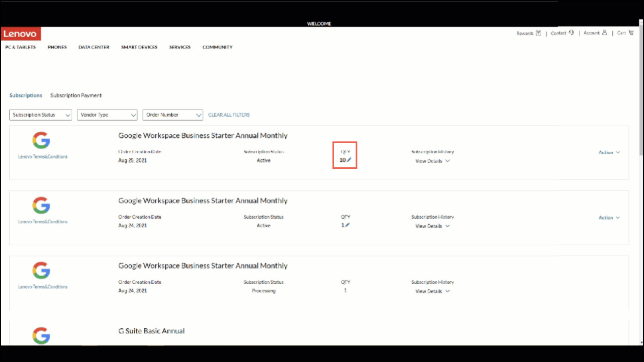644x362 pixels.
Task: Click the Lenovo logo
Action: (21, 33)
